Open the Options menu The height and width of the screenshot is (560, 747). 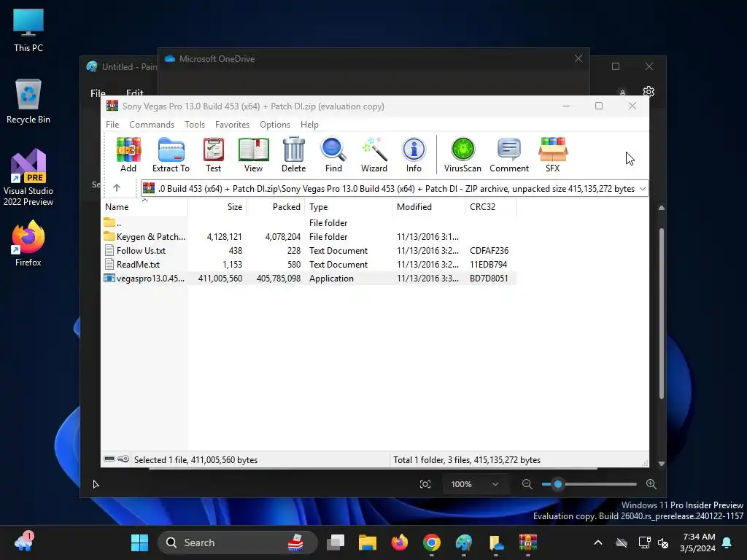pos(275,124)
